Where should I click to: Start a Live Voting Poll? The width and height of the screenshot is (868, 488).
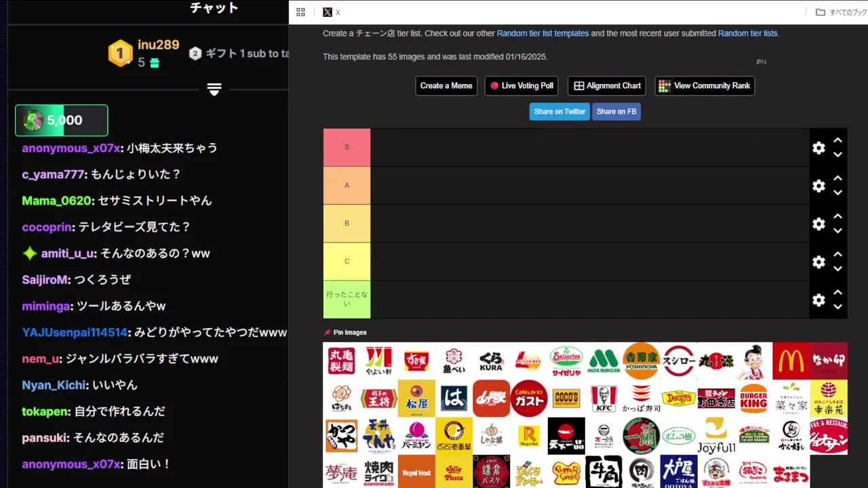[521, 86]
